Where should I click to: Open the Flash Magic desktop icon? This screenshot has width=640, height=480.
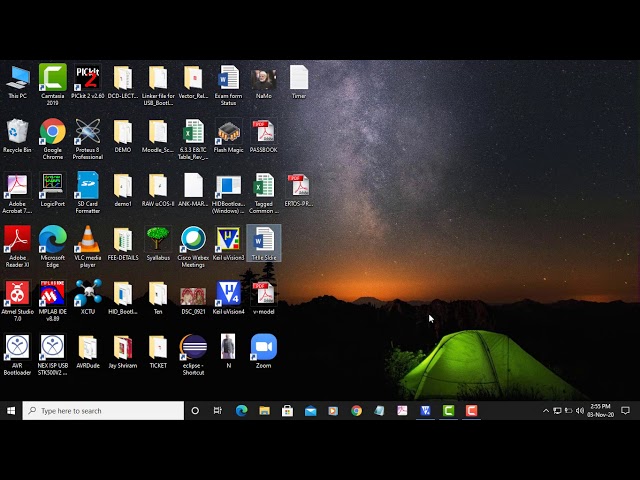228,133
